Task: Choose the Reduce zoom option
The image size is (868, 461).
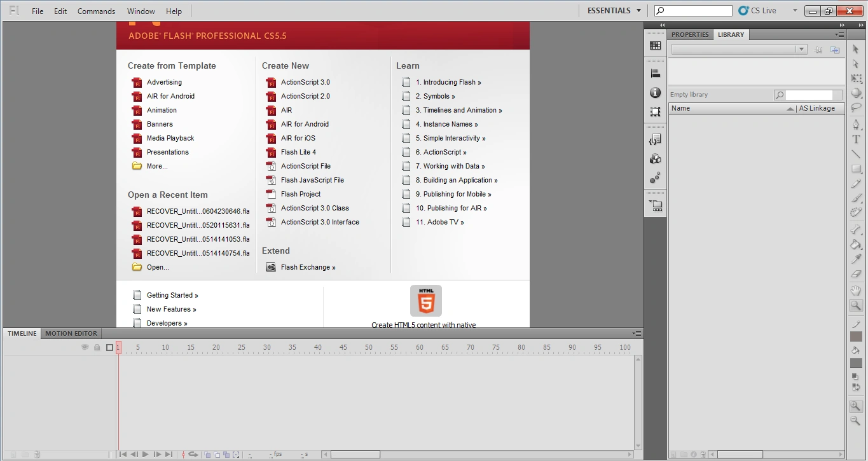Action: [856, 420]
